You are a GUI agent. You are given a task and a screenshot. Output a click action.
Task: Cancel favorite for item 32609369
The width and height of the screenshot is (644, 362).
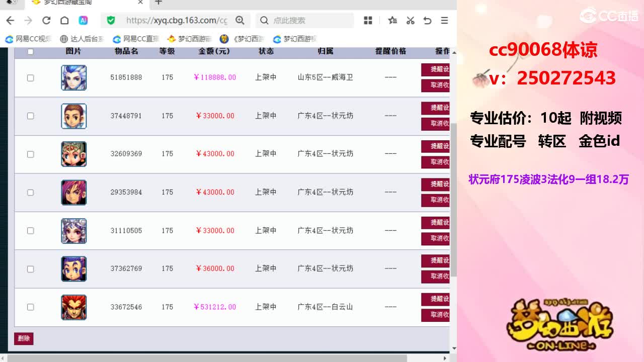tap(435, 162)
